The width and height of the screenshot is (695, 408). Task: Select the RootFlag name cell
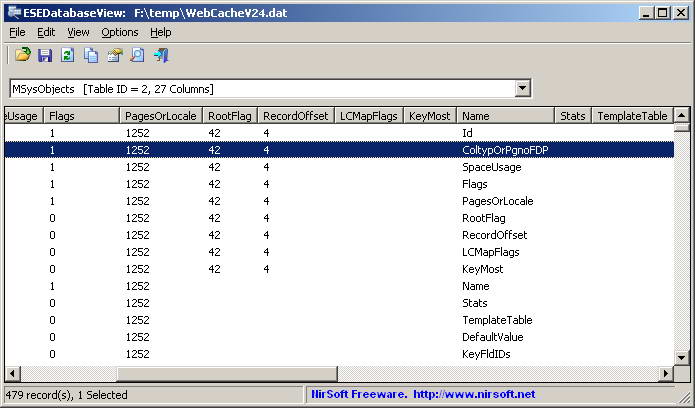click(484, 218)
